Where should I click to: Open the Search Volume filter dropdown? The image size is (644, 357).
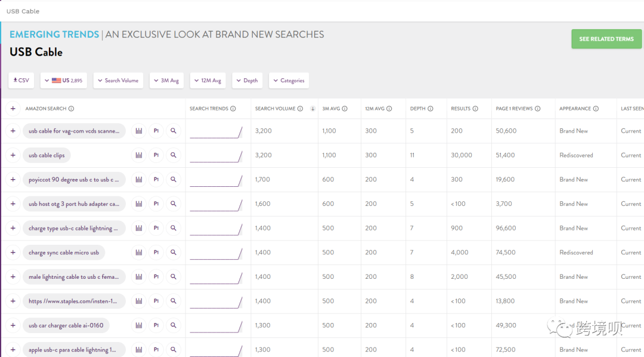point(118,81)
